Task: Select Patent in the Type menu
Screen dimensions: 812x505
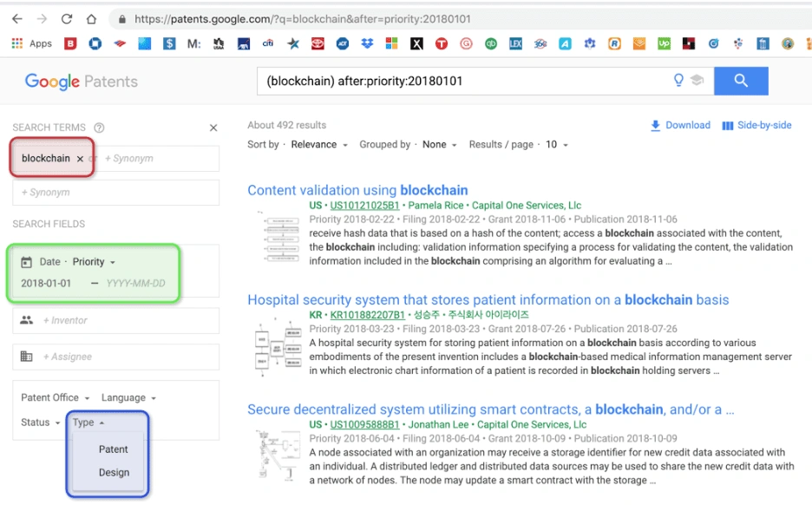Action: point(113,449)
